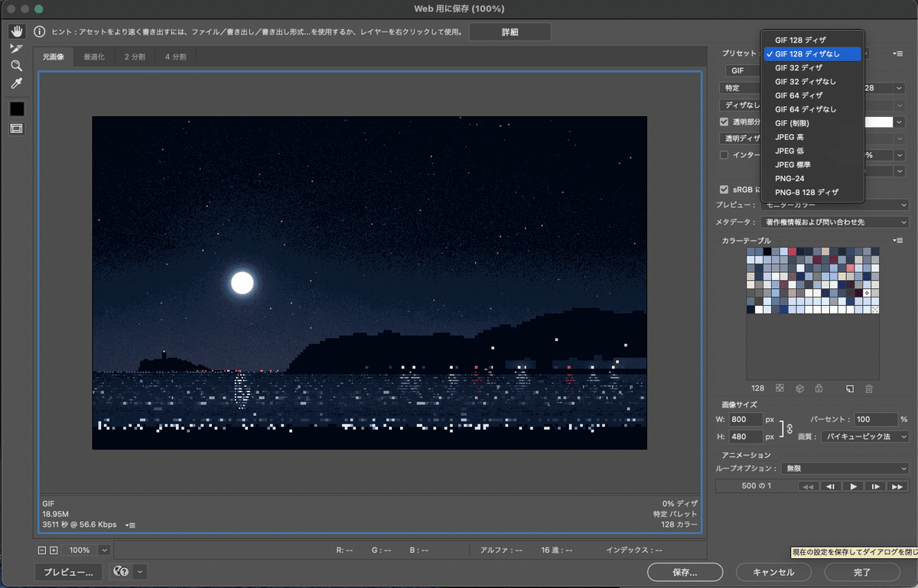This screenshot has height=588, width=918.
Task: Open the プレビュー monitor color dropdown
Action: (x=835, y=205)
